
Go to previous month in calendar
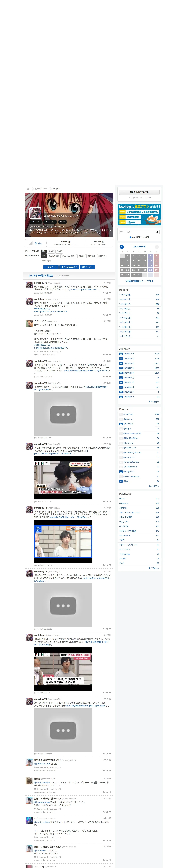122,247
